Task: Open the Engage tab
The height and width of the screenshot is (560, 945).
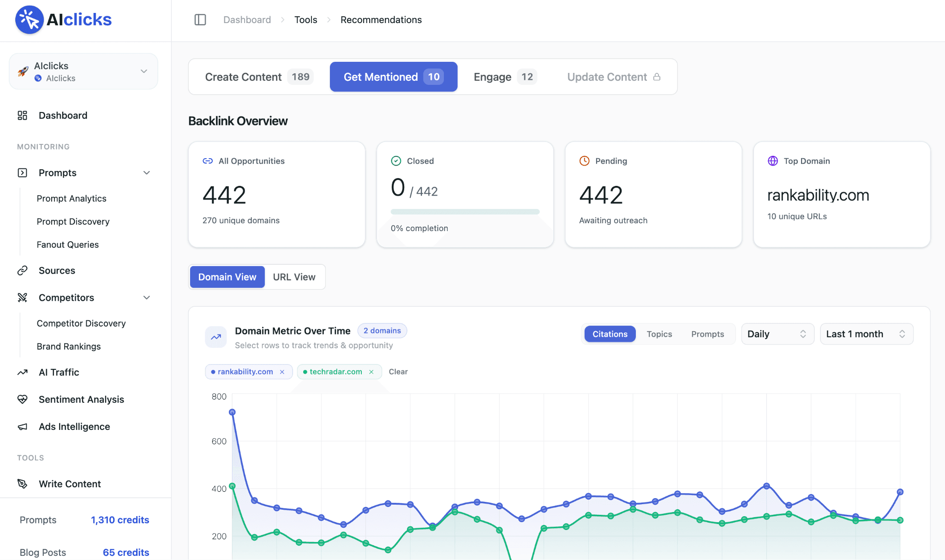Action: (x=505, y=77)
